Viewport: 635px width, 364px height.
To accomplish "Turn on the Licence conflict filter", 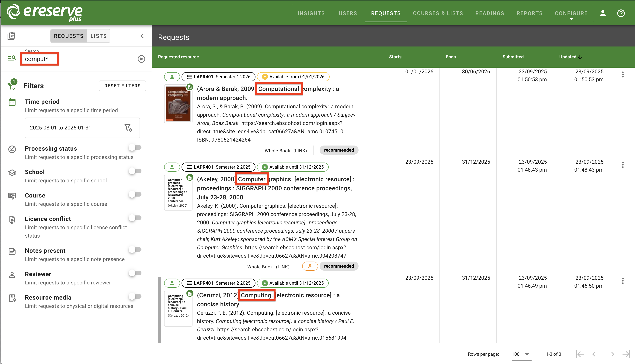I will coord(135,218).
